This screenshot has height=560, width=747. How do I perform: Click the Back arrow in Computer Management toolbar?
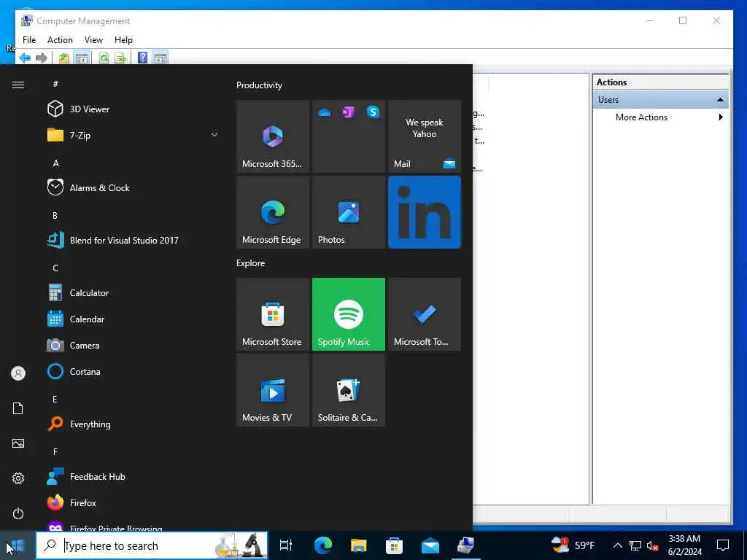pyautogui.click(x=25, y=58)
